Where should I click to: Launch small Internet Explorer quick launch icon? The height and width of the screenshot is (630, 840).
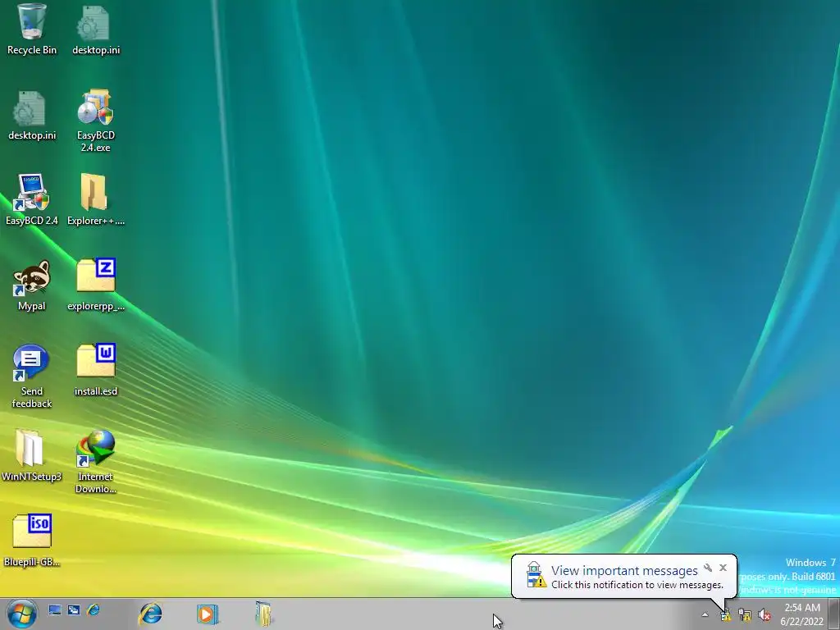pyautogui.click(x=94, y=609)
